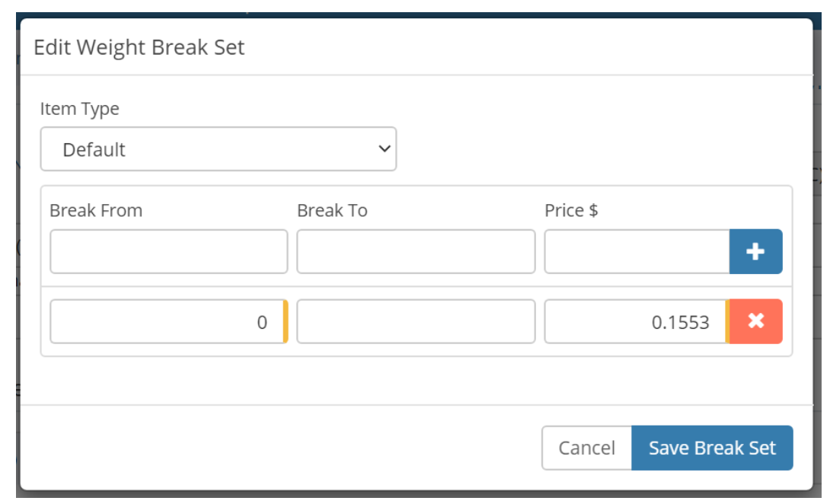Click Save Break Set

[712, 448]
